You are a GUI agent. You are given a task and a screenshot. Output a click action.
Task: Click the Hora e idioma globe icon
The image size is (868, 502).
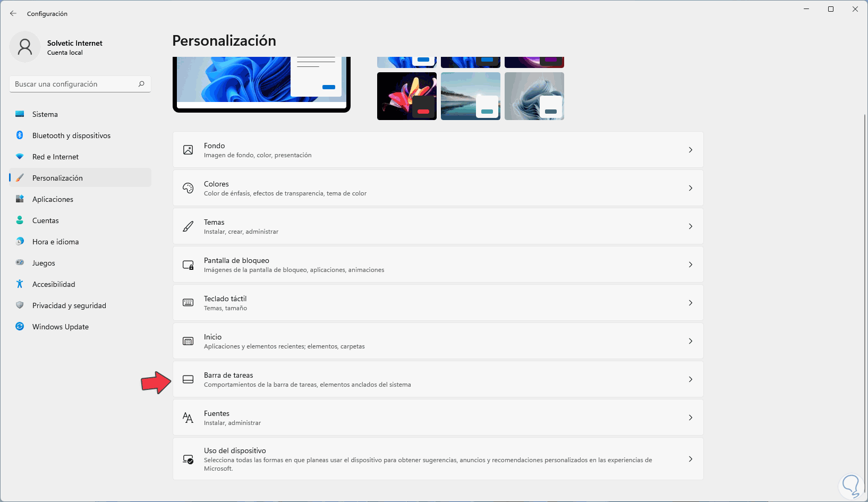(20, 242)
